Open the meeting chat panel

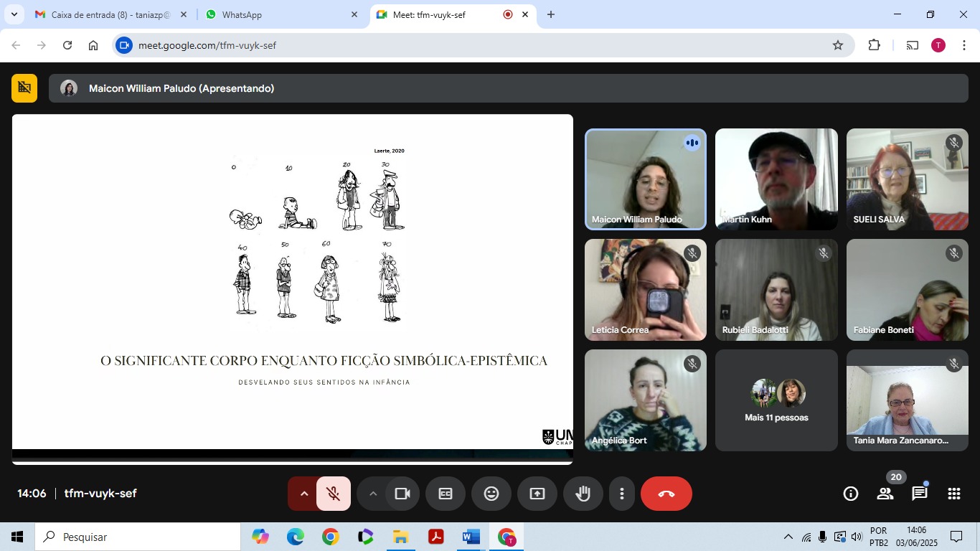(x=919, y=494)
